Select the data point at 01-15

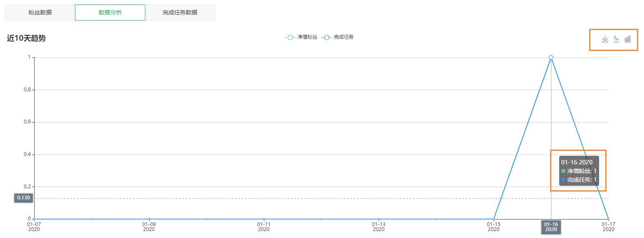493,219
